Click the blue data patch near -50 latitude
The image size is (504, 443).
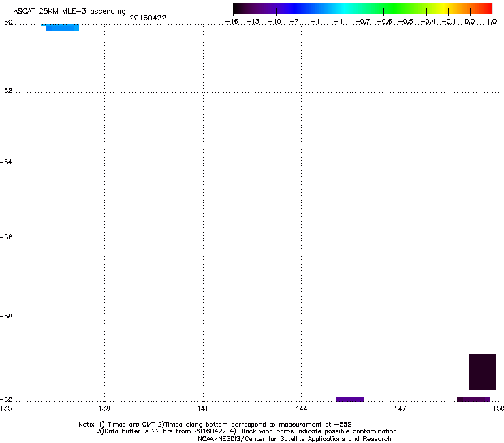click(x=61, y=27)
